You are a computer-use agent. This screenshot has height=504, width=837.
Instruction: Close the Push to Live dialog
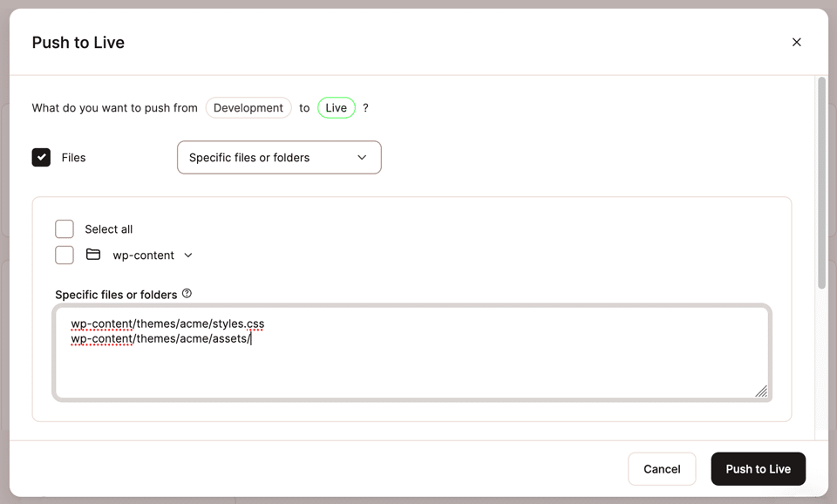pos(796,42)
